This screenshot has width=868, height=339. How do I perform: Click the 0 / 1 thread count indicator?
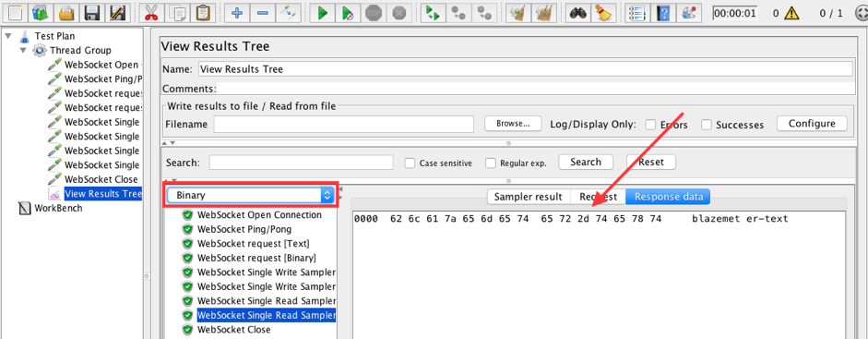832,13
